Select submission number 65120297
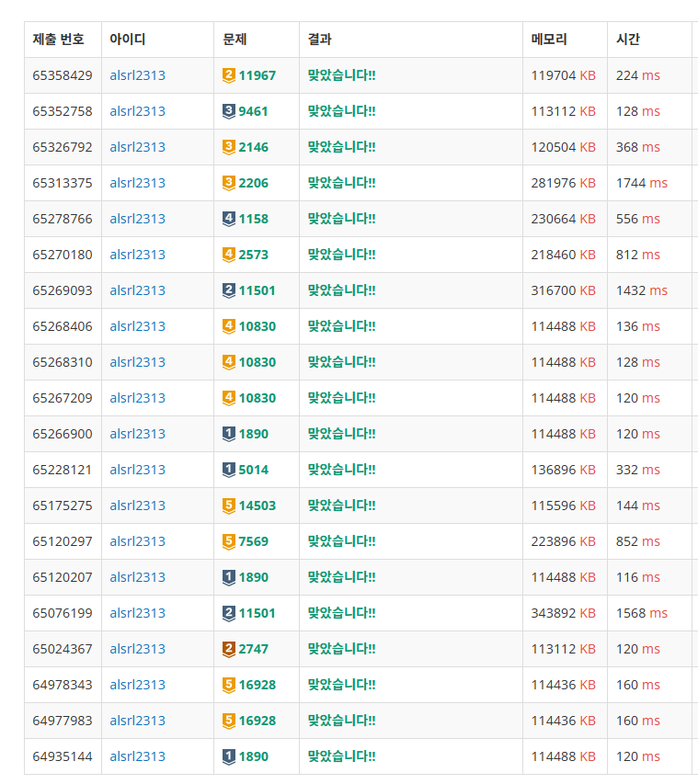 pyautogui.click(x=63, y=541)
